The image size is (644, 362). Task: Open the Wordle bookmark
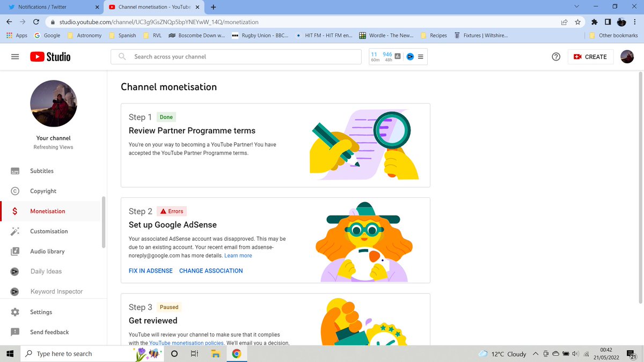(386, 35)
